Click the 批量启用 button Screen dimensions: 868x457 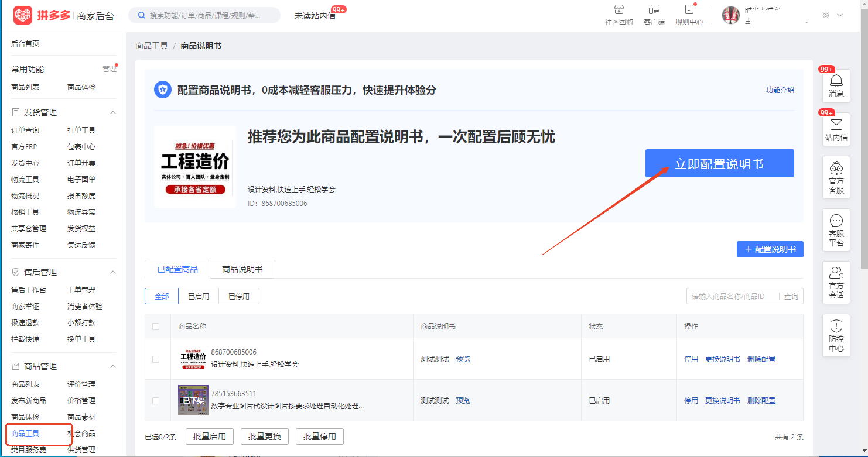pyautogui.click(x=210, y=437)
